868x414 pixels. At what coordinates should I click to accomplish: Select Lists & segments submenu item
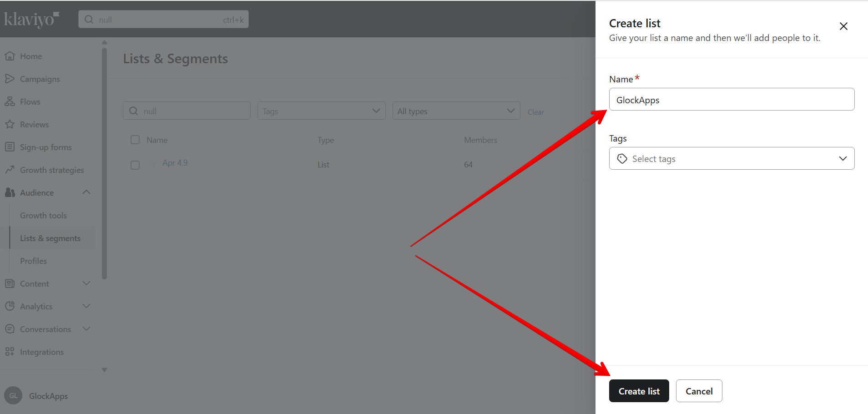[x=50, y=238]
